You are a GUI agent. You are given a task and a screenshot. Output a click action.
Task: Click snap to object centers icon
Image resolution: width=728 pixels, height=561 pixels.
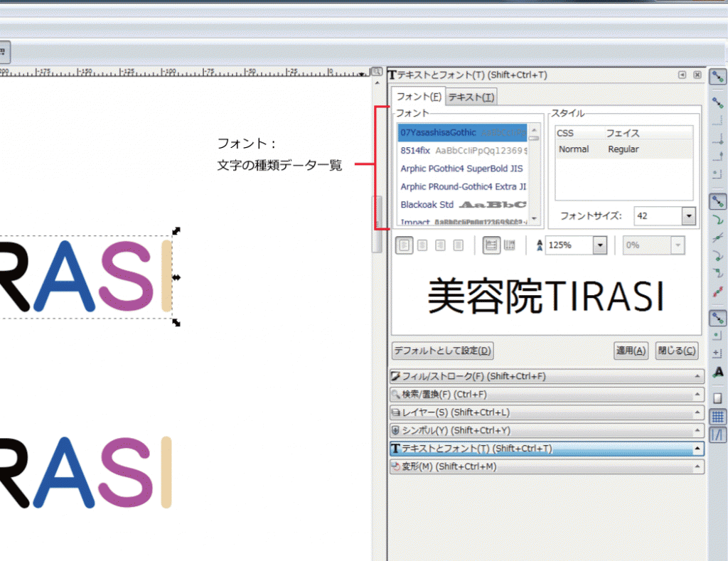click(x=718, y=336)
